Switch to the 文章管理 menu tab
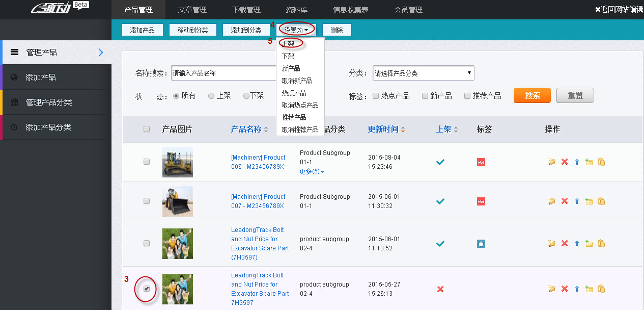Image resolution: width=644 pixels, height=310 pixels. [x=192, y=9]
